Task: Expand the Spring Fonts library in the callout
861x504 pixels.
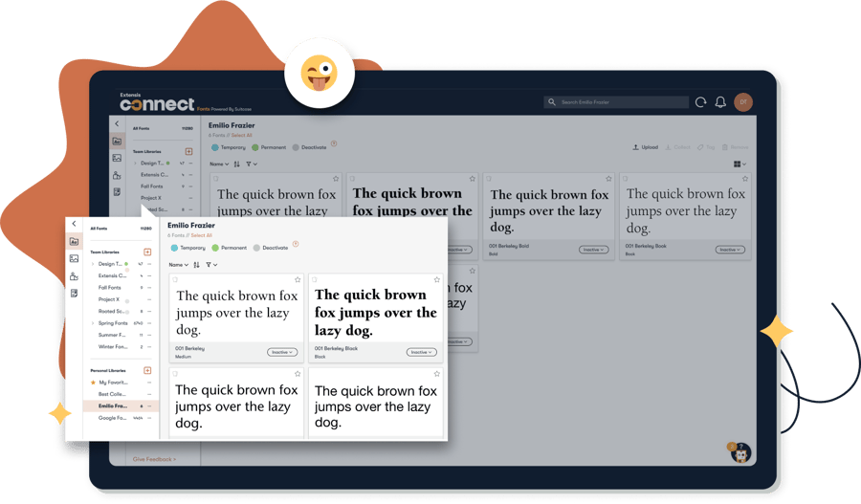Action: [x=92, y=323]
